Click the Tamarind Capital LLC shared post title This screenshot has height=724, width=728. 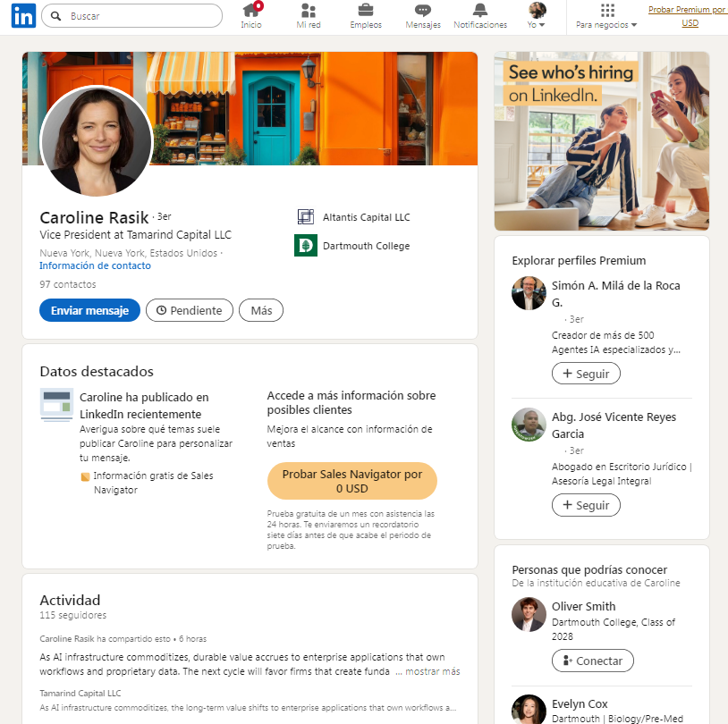pos(80,694)
